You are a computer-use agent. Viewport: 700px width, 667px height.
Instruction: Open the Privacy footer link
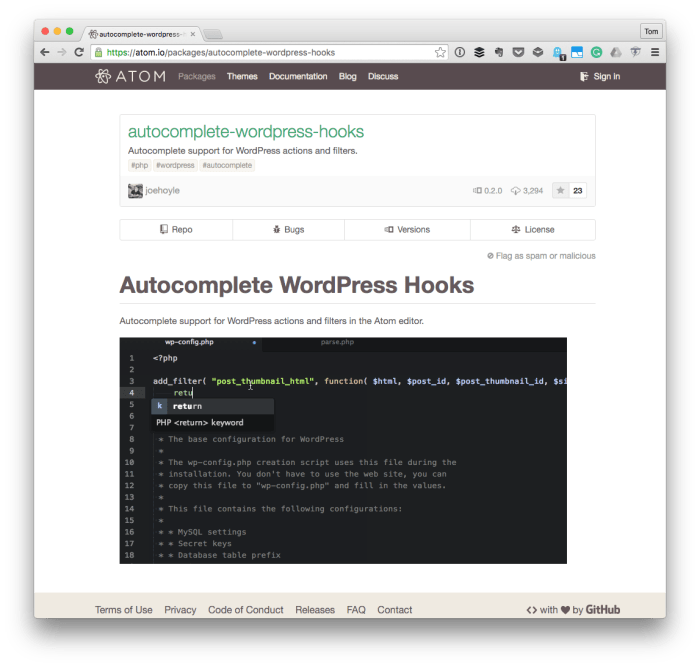(180, 610)
